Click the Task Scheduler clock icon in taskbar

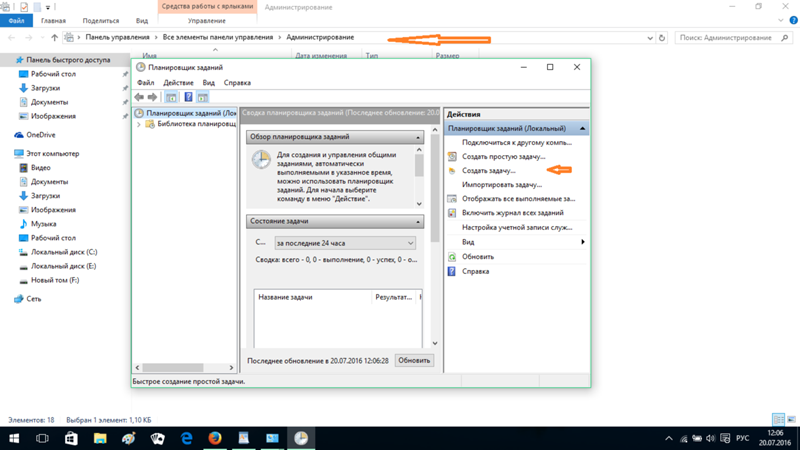pos(301,438)
